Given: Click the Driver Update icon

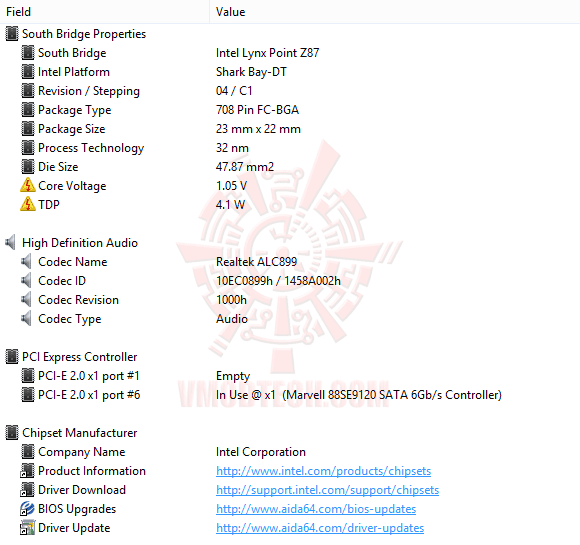Looking at the screenshot, I should pyautogui.click(x=27, y=528).
